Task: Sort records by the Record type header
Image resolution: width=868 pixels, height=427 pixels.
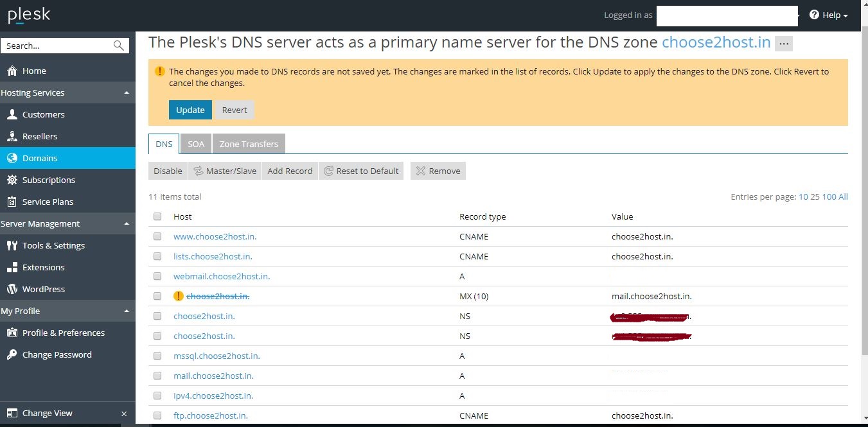Action: [483, 216]
